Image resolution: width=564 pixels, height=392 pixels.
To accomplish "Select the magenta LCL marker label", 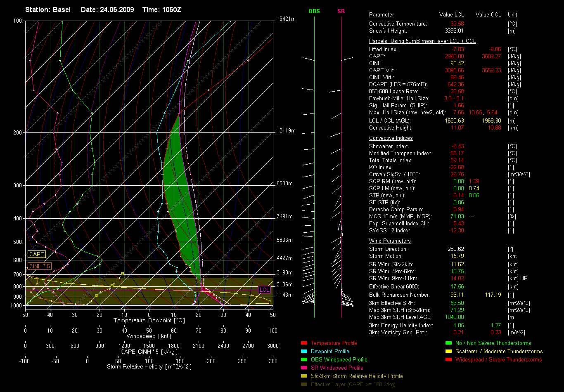I will [264, 290].
